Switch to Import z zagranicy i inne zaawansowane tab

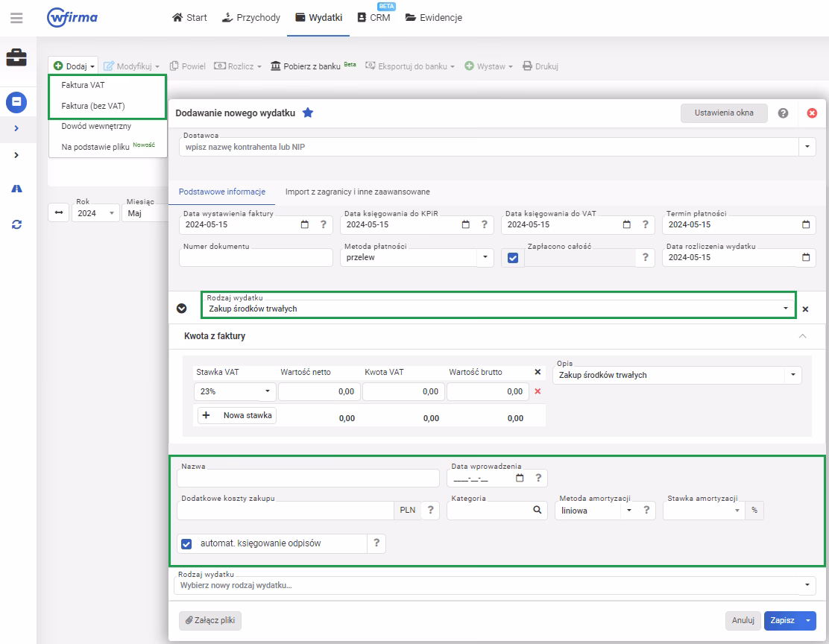click(x=357, y=192)
